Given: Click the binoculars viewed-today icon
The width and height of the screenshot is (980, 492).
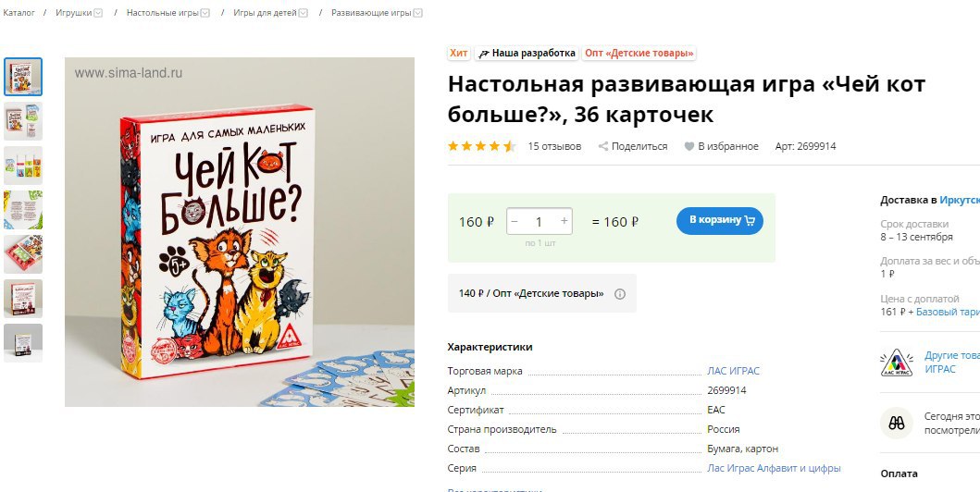Looking at the screenshot, I should 896,423.
